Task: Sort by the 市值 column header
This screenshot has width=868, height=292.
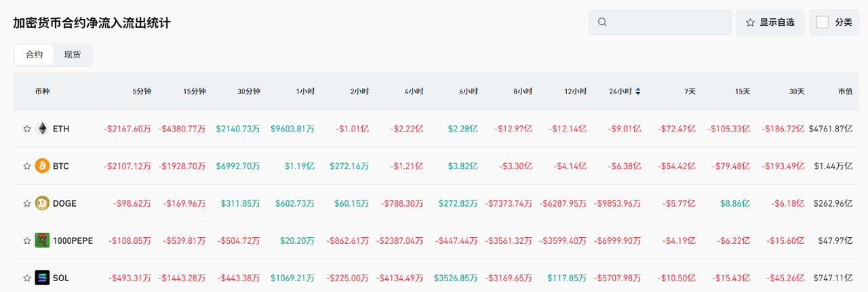Action: [x=846, y=91]
